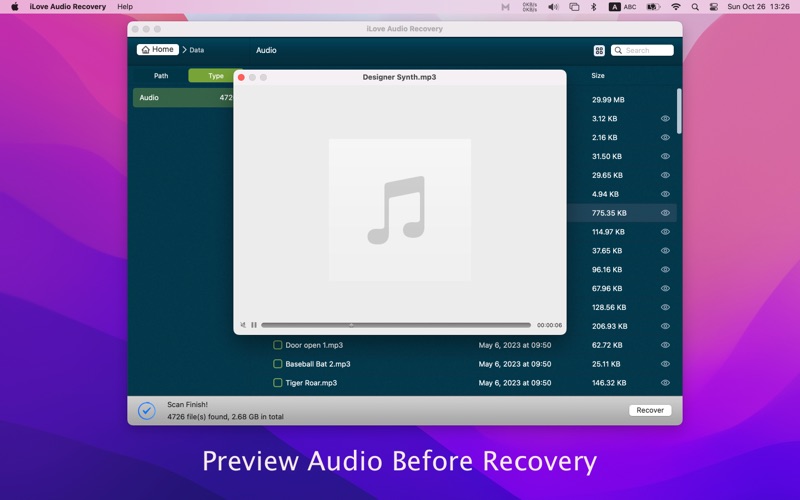Open Control Center from the menu bar

(714, 7)
